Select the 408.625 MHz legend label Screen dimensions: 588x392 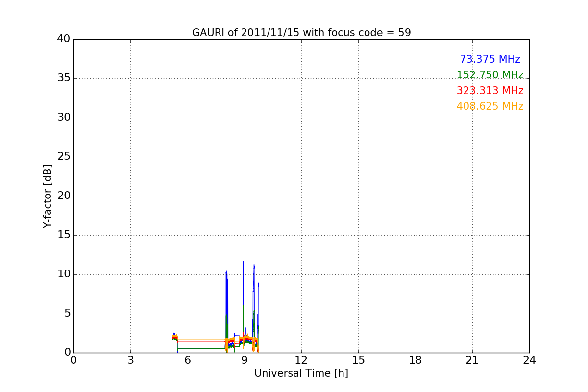(490, 106)
